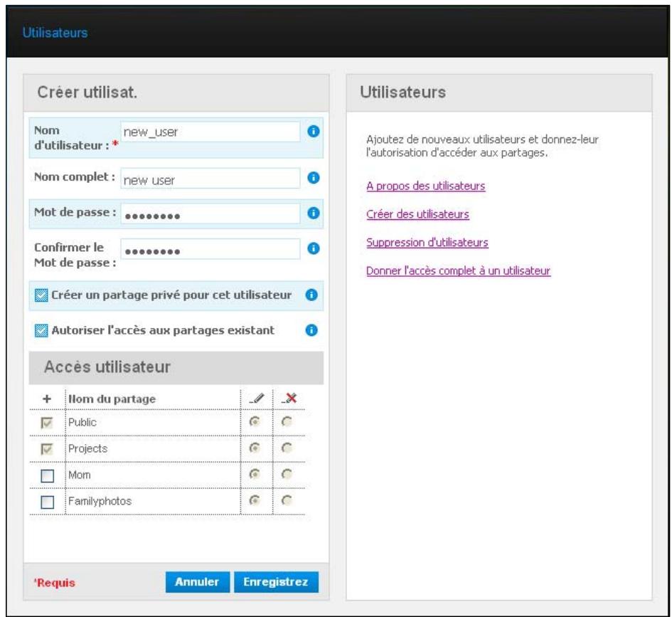The height and width of the screenshot is (617, 672).
Task: Click the Annuler button
Action: point(198,582)
